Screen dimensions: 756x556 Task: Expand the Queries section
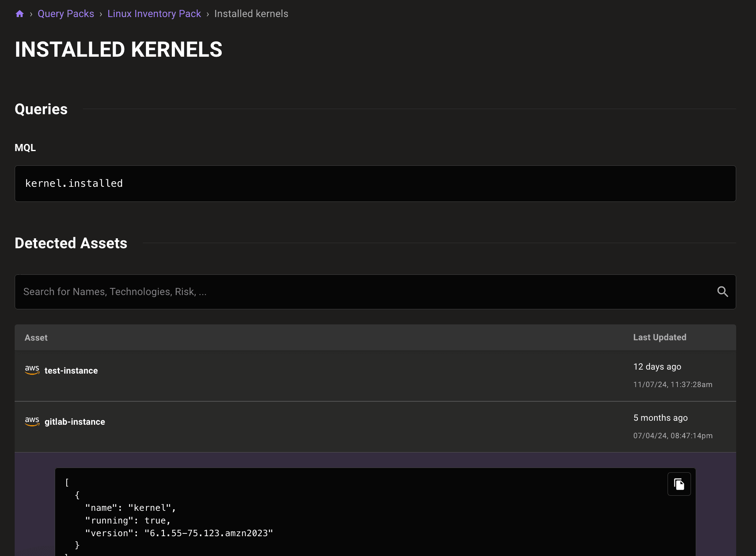tap(41, 109)
